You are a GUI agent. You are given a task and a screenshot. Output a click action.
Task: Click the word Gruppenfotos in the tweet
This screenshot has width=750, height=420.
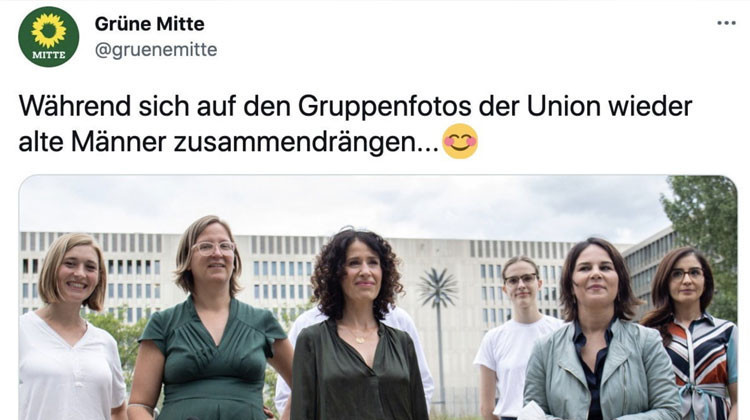click(x=385, y=107)
